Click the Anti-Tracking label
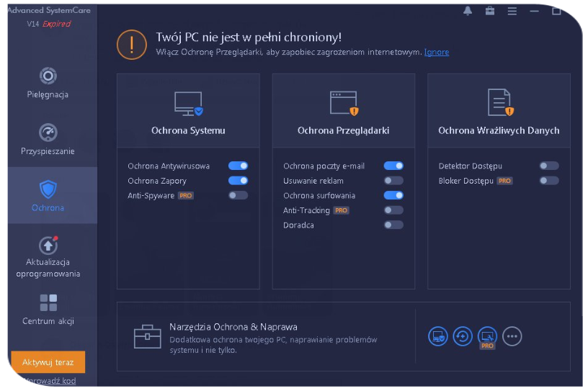This screenshot has height=391, width=588. pos(306,210)
